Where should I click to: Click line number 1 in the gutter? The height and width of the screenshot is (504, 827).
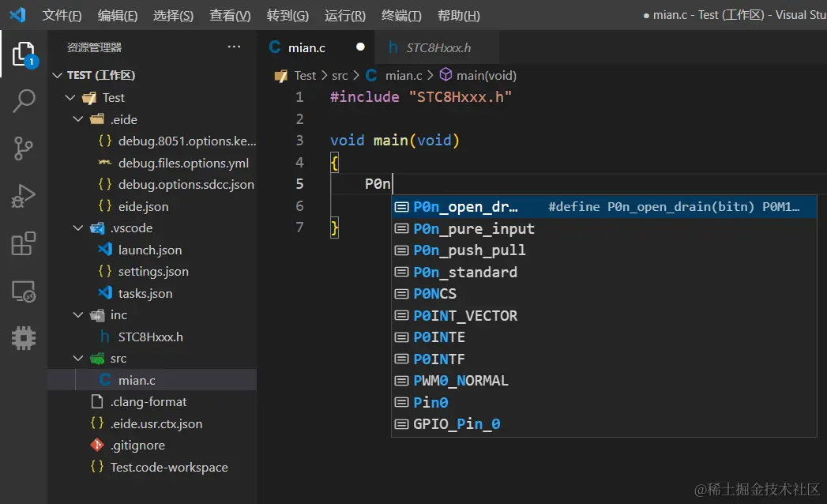[299, 96]
